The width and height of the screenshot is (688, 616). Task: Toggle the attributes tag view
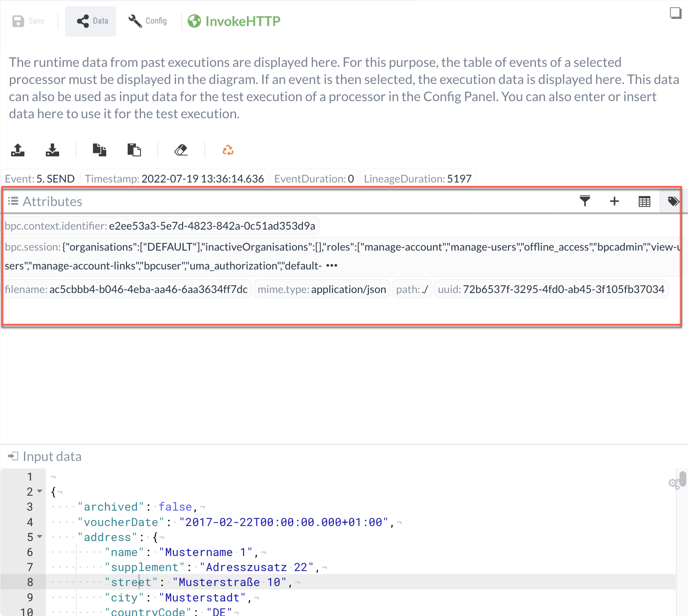[673, 201]
